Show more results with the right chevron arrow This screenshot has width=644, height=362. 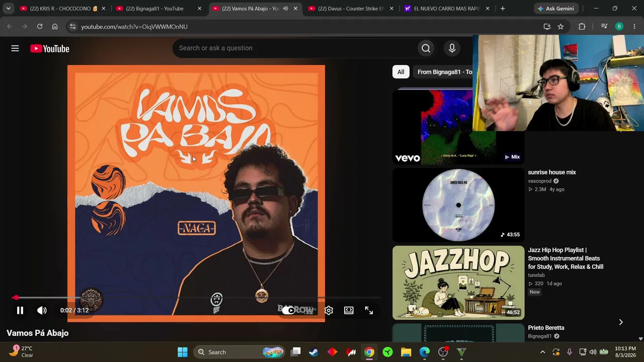point(621,322)
